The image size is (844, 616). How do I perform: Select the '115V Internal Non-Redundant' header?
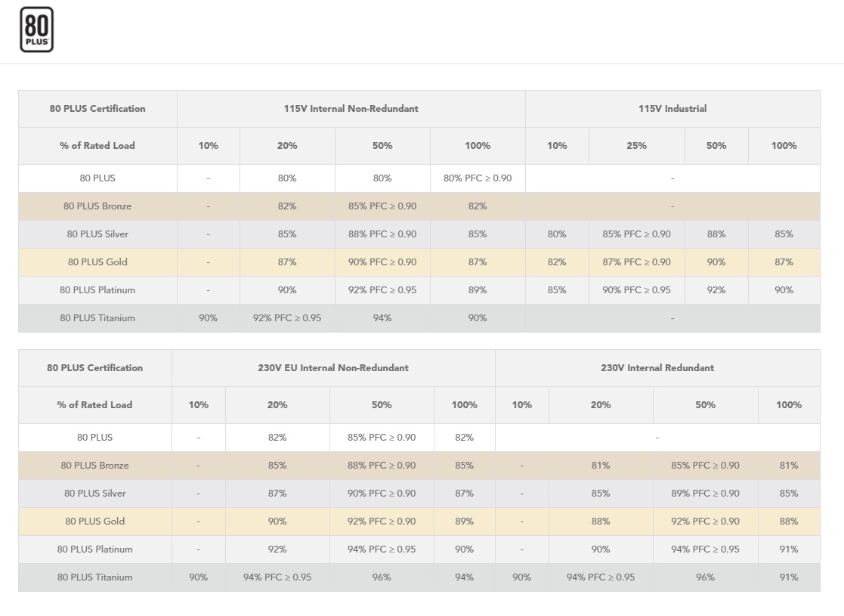click(x=351, y=109)
